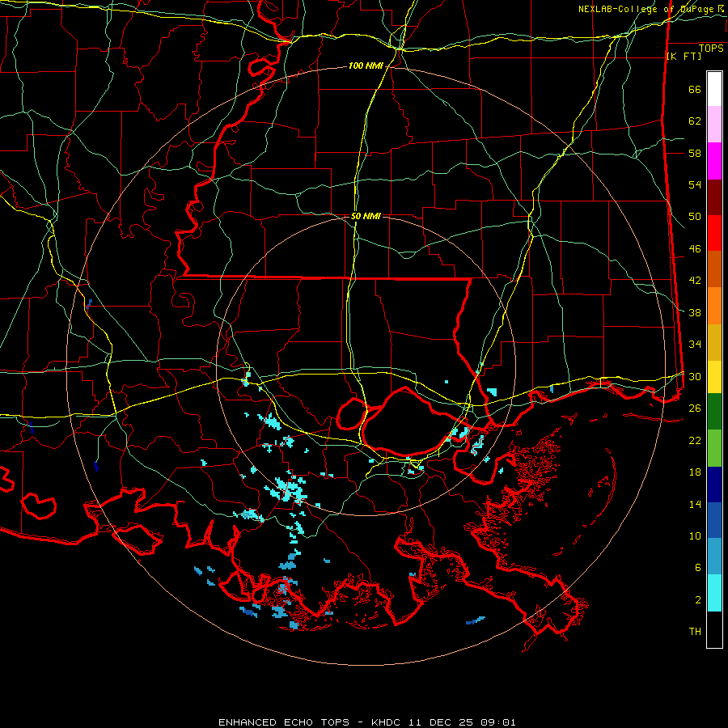Click the legend value label '38'

tap(695, 313)
